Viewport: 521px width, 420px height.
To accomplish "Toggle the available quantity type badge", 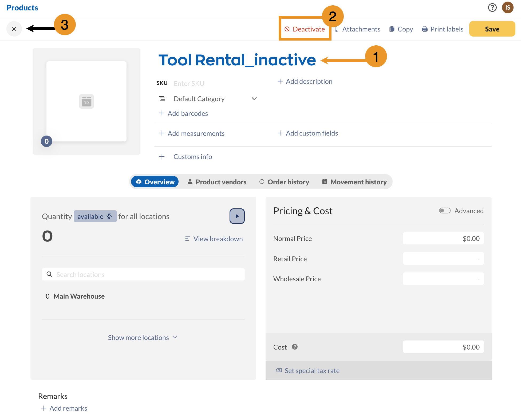I will [x=95, y=216].
